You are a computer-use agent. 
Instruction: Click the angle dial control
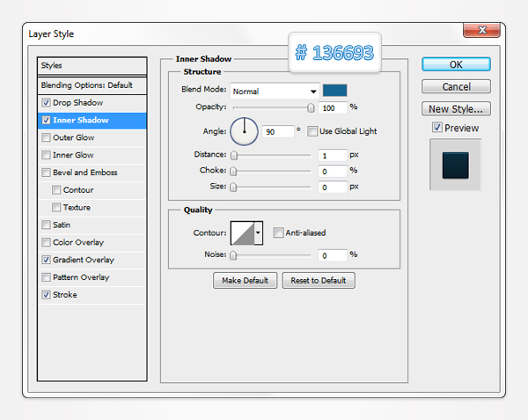[x=244, y=131]
